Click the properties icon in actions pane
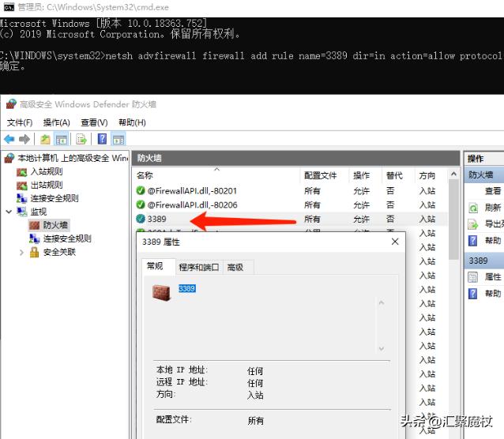The width and height of the screenshot is (504, 439). pos(473,277)
